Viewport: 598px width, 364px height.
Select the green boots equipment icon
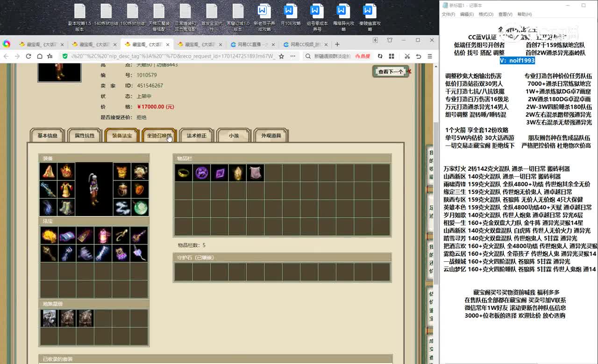click(x=67, y=207)
